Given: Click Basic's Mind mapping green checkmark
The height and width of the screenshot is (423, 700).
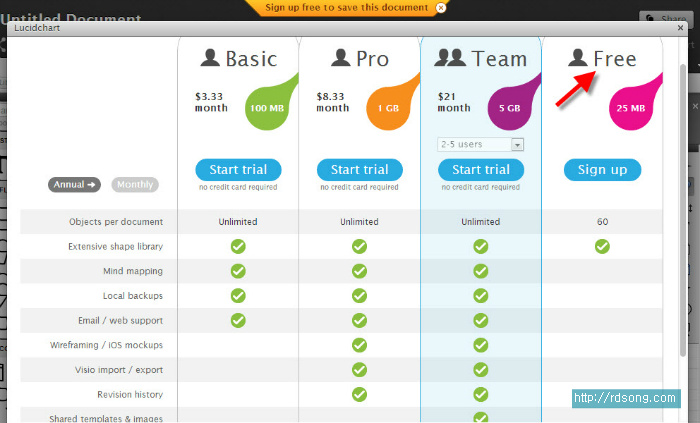Looking at the screenshot, I should [238, 271].
